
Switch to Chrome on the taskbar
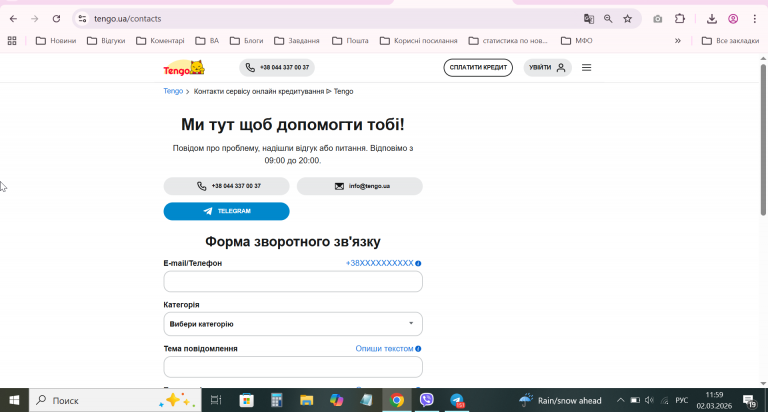[x=397, y=400]
